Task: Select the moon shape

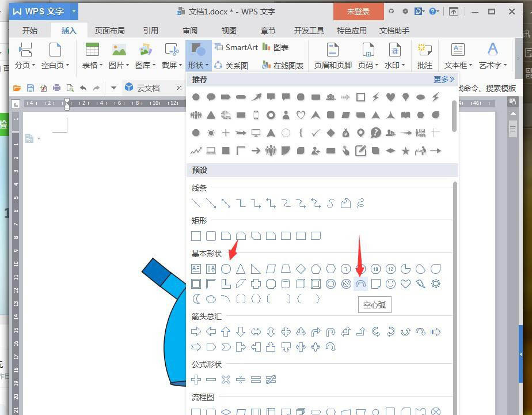Action: point(196,299)
